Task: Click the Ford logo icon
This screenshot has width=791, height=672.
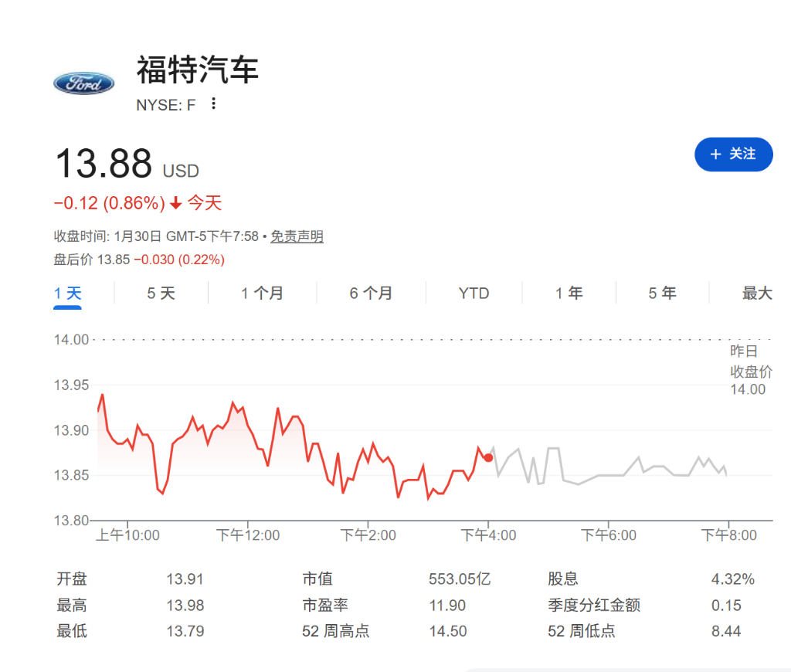Action: (83, 83)
